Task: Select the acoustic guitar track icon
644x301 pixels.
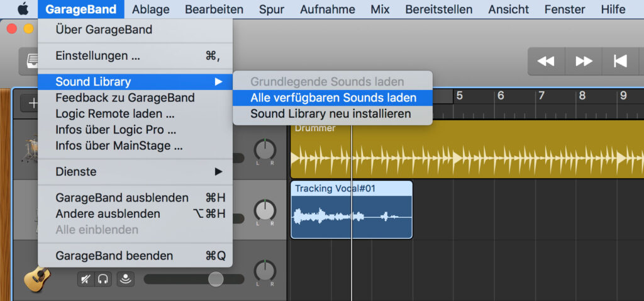Action: tap(37, 279)
